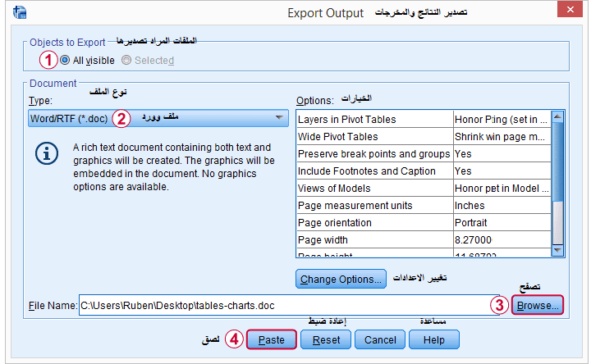Open Help for Export Output
Screen dimensions: 591x364
coord(433,339)
